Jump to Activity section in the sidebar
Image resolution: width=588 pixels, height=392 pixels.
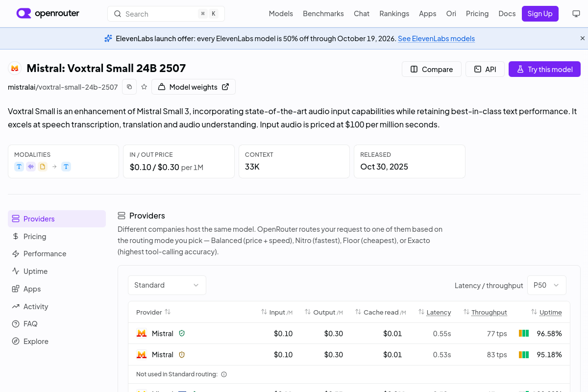click(57, 307)
